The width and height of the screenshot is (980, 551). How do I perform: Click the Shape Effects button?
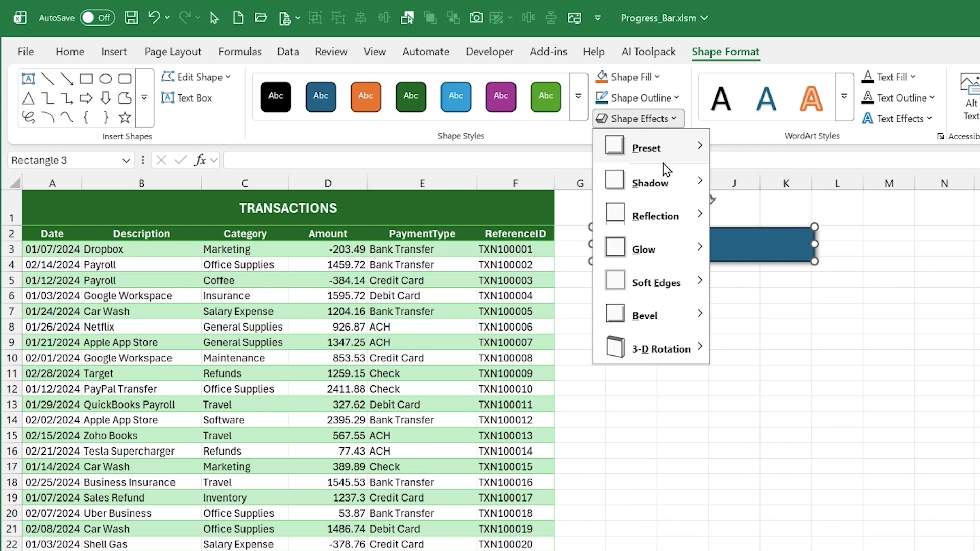[x=638, y=118]
